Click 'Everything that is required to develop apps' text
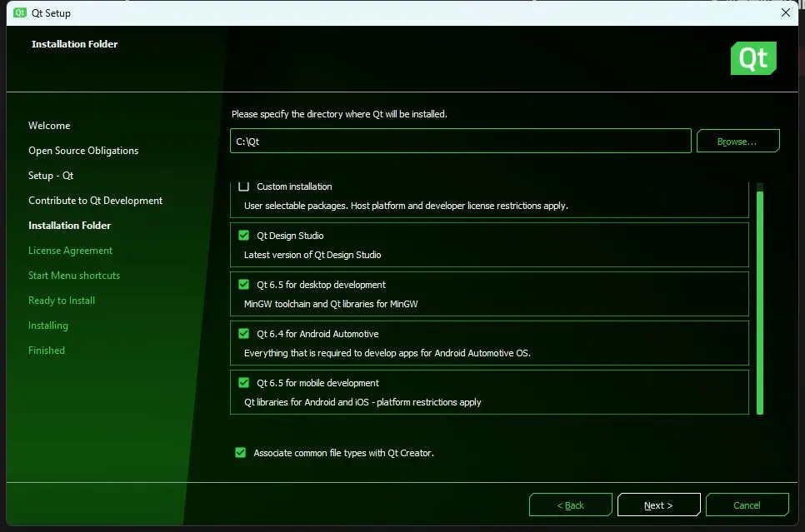Viewport: 805px width, 532px height. click(387, 353)
